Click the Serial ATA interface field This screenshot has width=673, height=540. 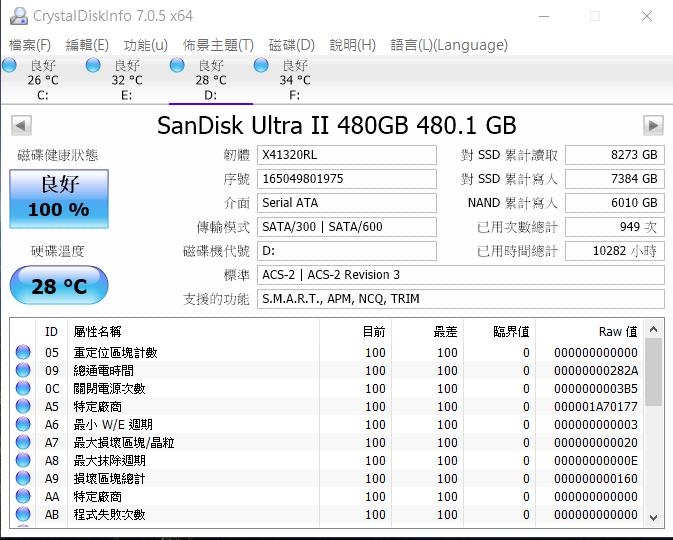[x=347, y=203]
